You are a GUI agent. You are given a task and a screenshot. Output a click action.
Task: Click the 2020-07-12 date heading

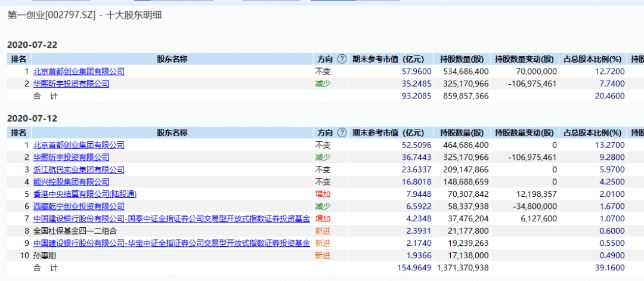pos(32,118)
